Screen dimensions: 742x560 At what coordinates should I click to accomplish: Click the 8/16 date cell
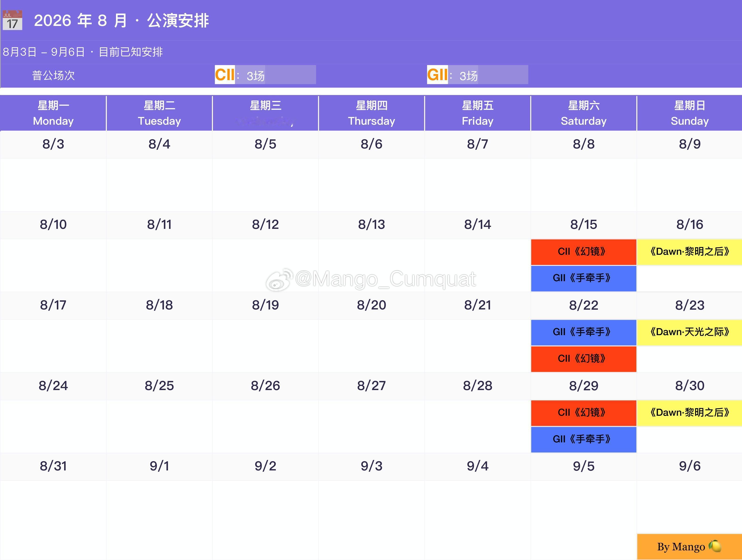(x=690, y=225)
